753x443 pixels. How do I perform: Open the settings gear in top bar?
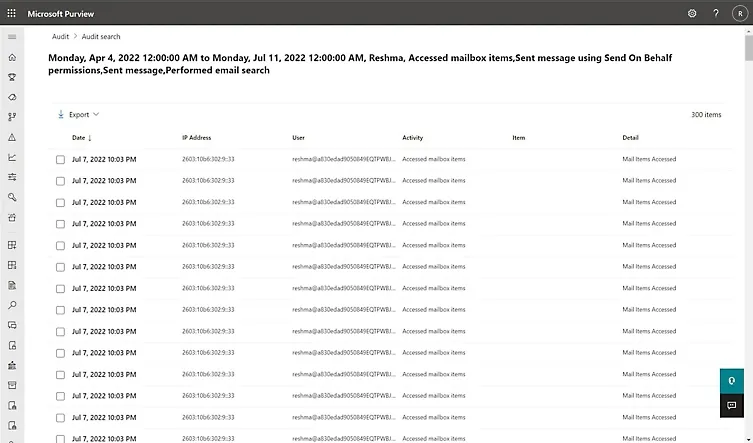click(x=692, y=13)
